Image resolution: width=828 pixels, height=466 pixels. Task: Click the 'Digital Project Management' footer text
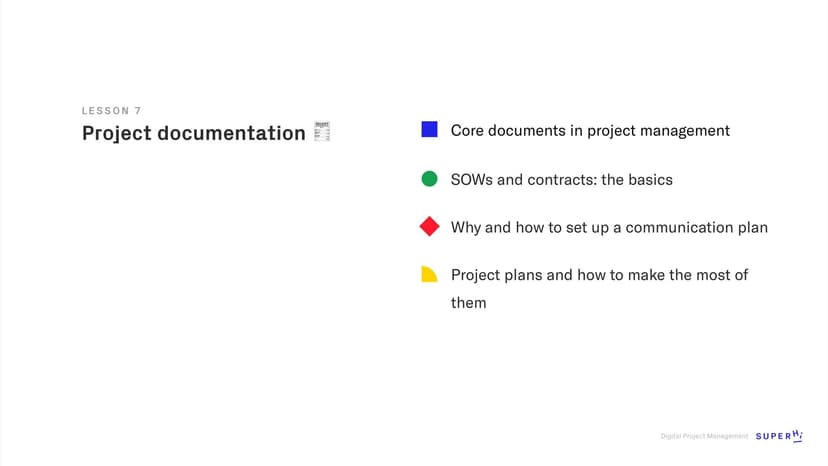pyautogui.click(x=704, y=436)
